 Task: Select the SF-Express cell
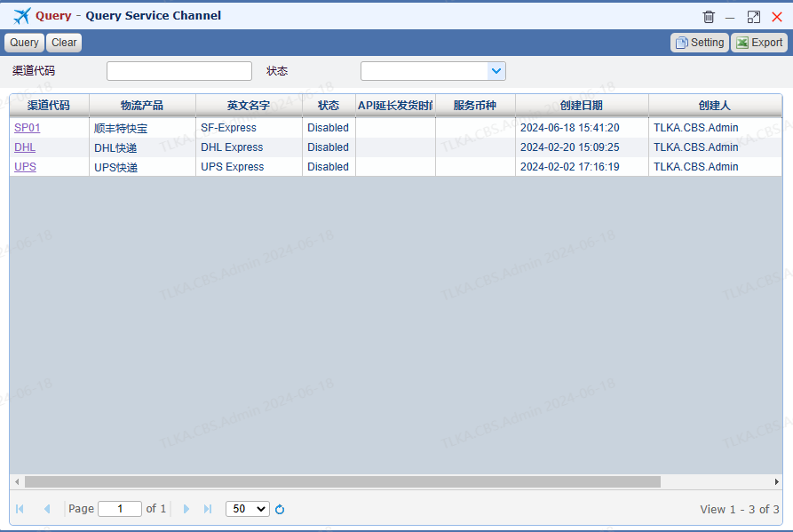tap(249, 128)
